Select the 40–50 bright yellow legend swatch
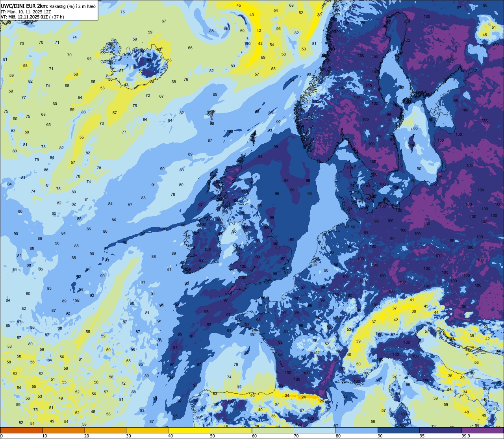This screenshot has height=439, width=504. point(189,430)
